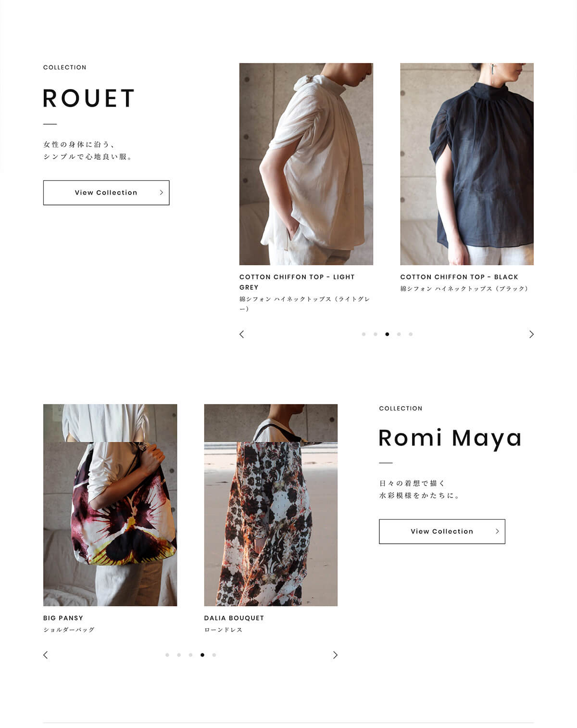Select last pagination dot in ROUET carousel
Image resolution: width=577 pixels, height=728 pixels.
(411, 334)
